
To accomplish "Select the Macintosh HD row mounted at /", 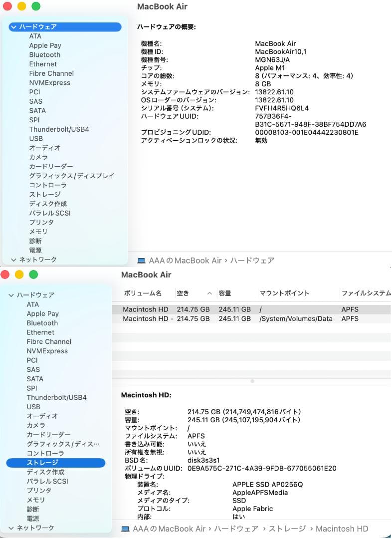I will pos(252,309).
